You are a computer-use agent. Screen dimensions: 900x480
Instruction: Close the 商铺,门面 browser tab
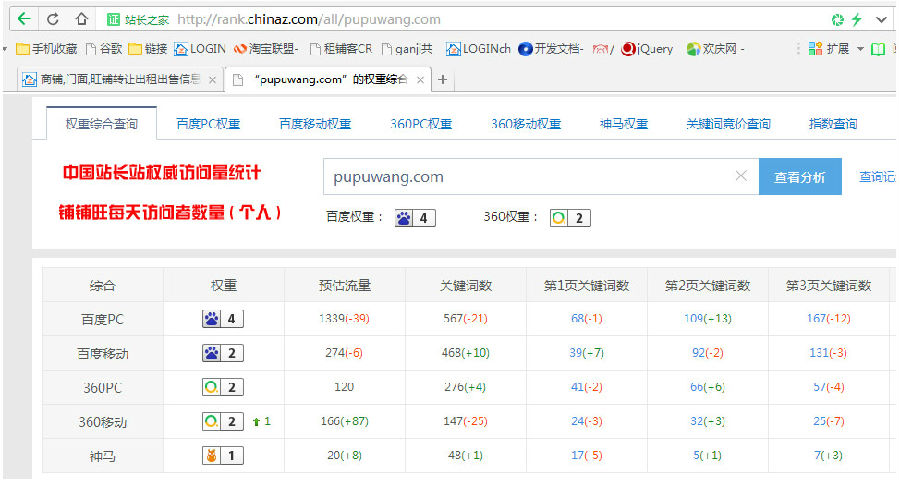tap(212, 80)
